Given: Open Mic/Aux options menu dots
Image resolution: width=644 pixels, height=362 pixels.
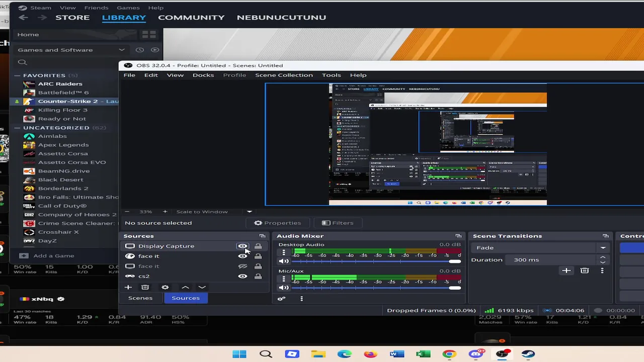Looking at the screenshot, I should coord(284,279).
